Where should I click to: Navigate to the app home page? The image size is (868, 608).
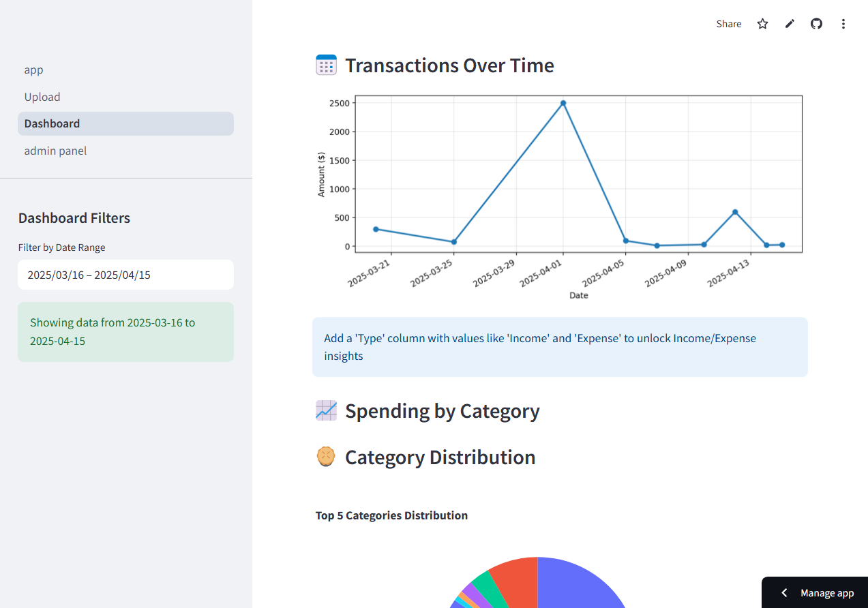(33, 70)
